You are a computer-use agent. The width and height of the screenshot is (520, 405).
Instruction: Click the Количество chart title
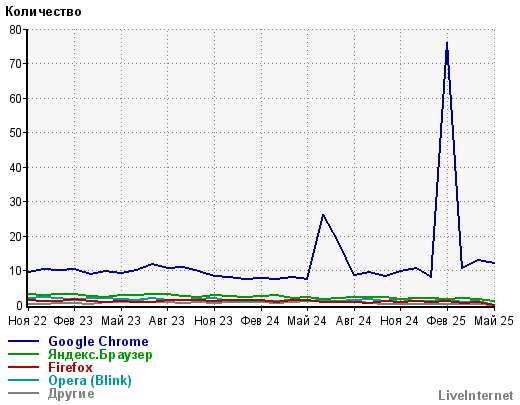43,12
